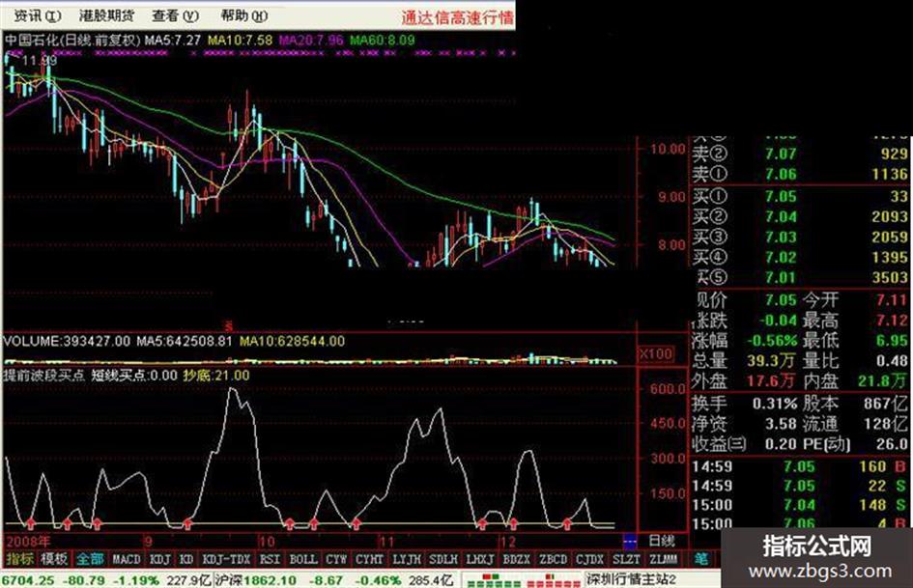Click the 提前波段买点 indicator name
Screen dimensions: 913x588
(x=44, y=376)
